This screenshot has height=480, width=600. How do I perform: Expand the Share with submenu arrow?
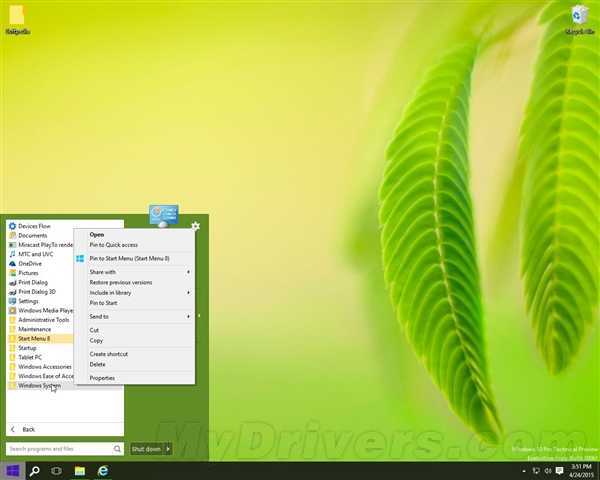[x=188, y=272]
